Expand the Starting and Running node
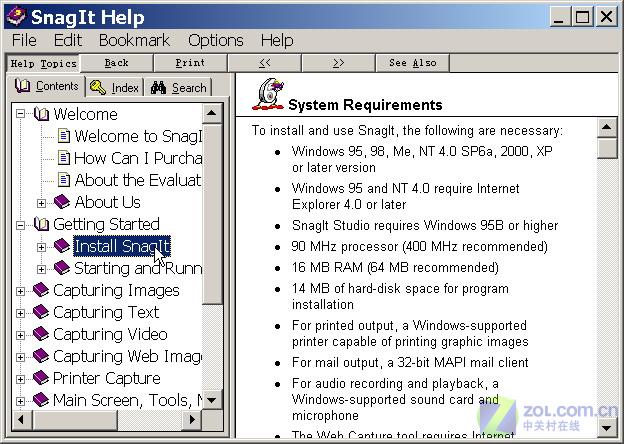Screen dimensions: 624x444 41,269
